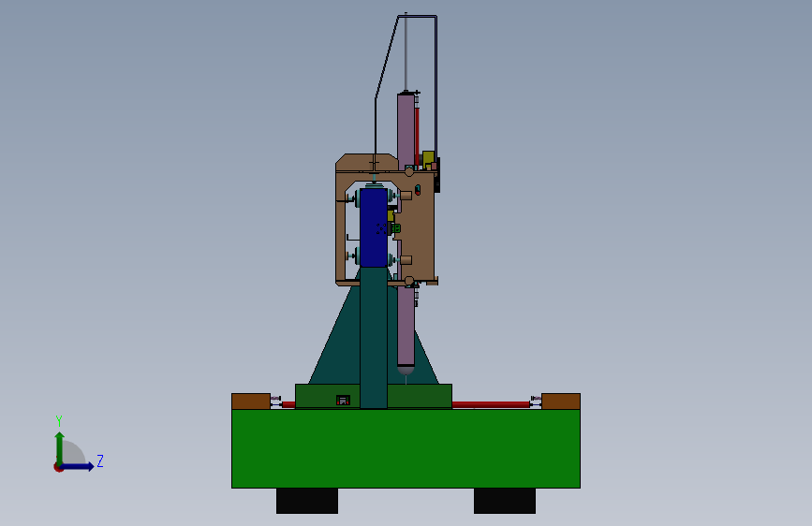Screen dimensions: 812x526
Task: Select the dark green pedestal plate
Action: (420, 396)
